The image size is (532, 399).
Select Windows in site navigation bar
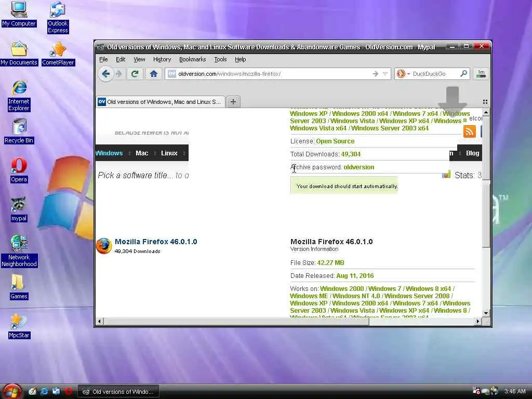109,153
